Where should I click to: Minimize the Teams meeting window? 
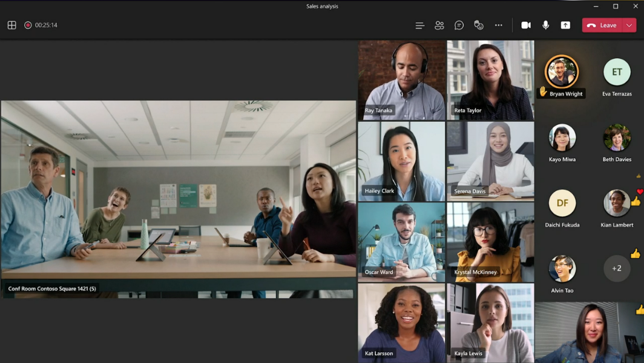tap(596, 6)
